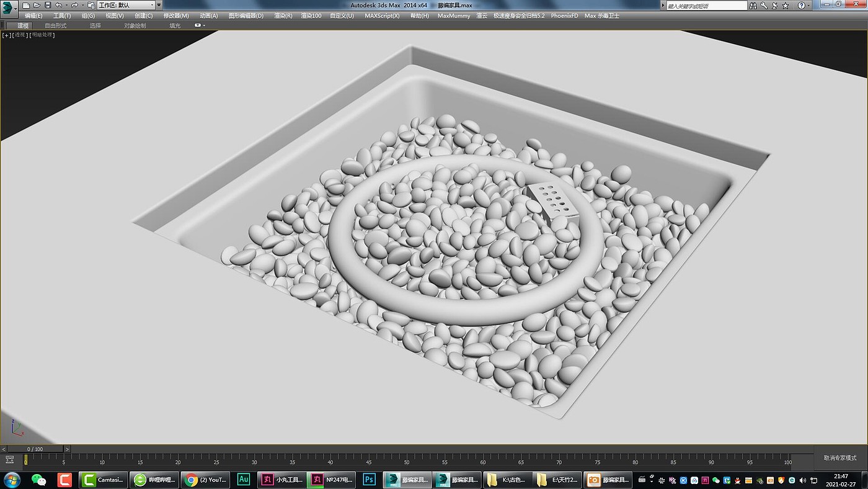Click the time slider showing 0 / 100

(x=35, y=449)
